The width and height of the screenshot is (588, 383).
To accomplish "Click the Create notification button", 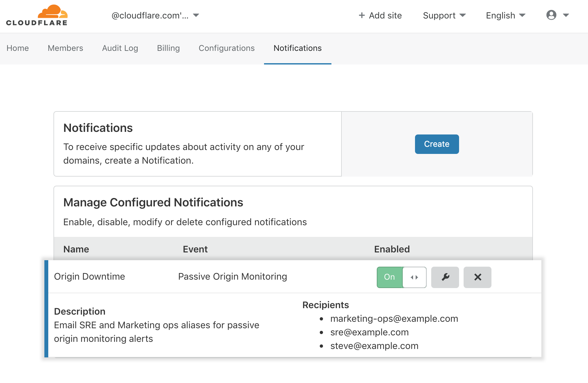I will click(x=437, y=144).
